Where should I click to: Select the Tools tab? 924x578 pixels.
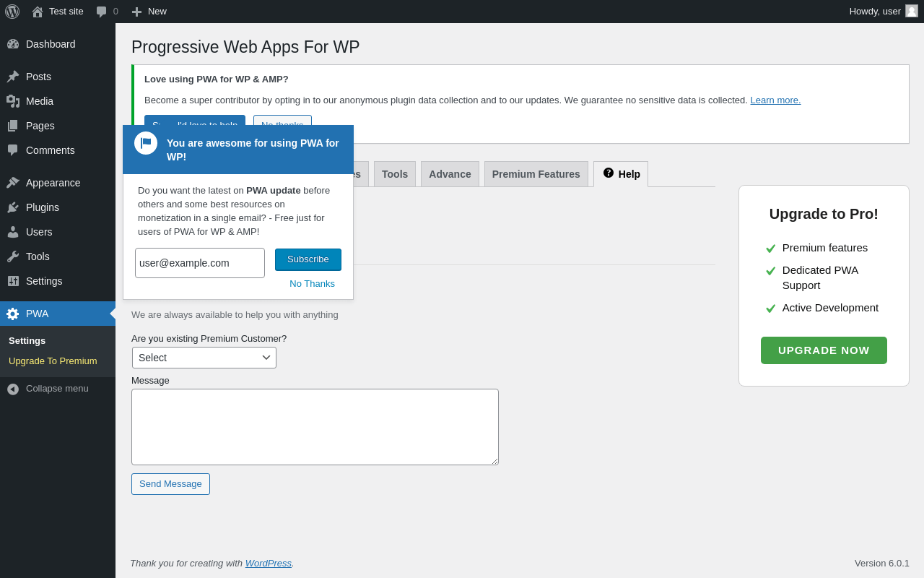pyautogui.click(x=395, y=174)
